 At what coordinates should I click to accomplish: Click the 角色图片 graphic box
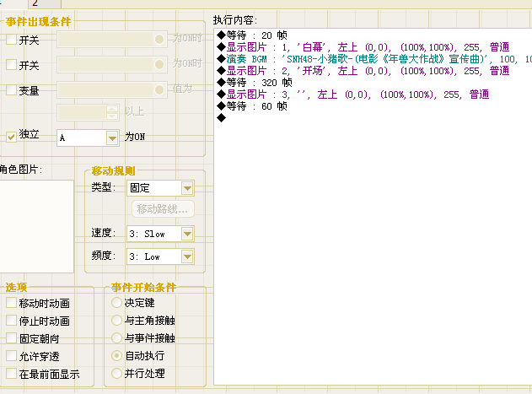point(36,226)
